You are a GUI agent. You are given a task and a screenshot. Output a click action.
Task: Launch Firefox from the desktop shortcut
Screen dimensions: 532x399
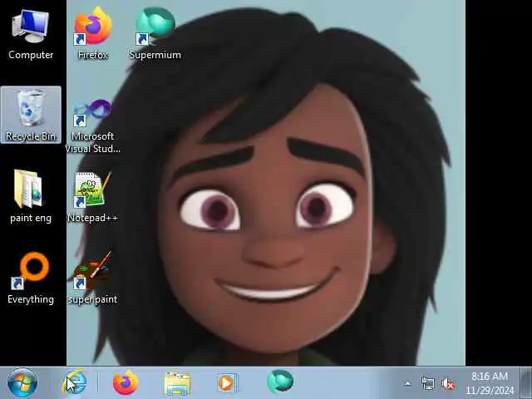(x=92, y=34)
